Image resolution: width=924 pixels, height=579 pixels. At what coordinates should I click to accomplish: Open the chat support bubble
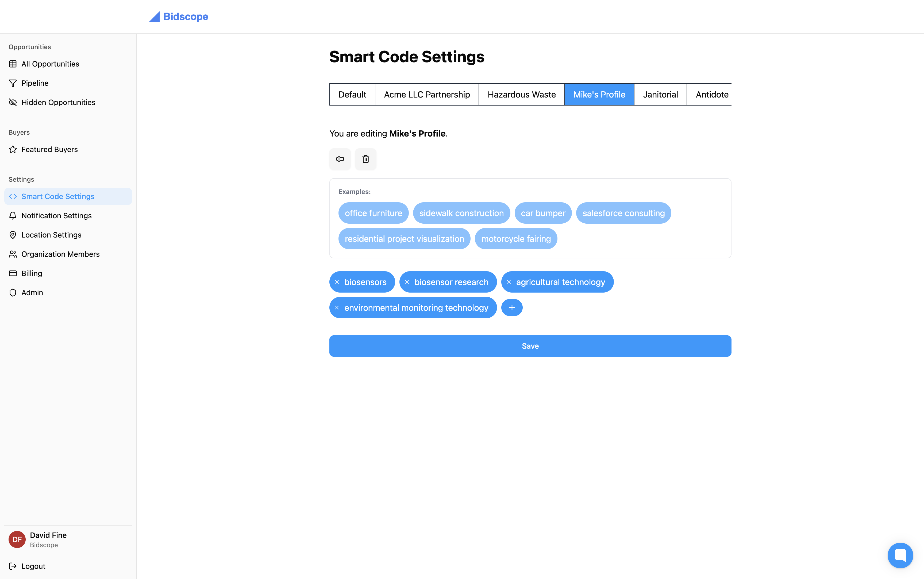click(900, 555)
